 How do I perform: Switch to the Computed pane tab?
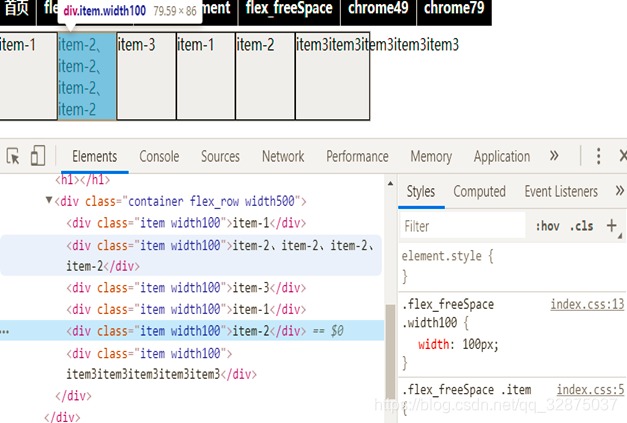(x=479, y=192)
